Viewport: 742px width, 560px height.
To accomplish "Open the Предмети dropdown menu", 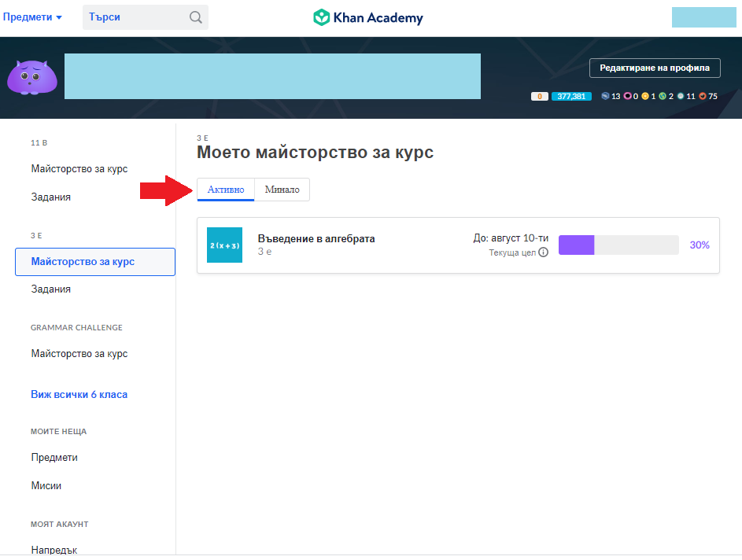I will pos(32,17).
